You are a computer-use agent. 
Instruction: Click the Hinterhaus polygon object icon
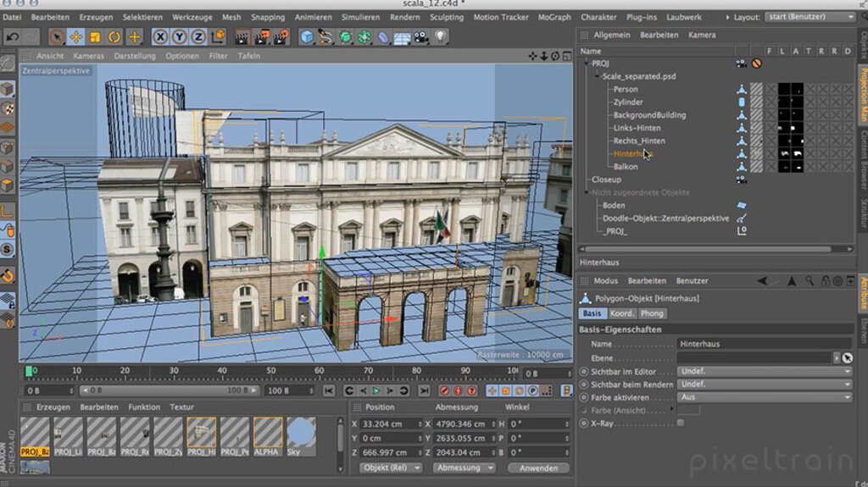[x=741, y=154]
